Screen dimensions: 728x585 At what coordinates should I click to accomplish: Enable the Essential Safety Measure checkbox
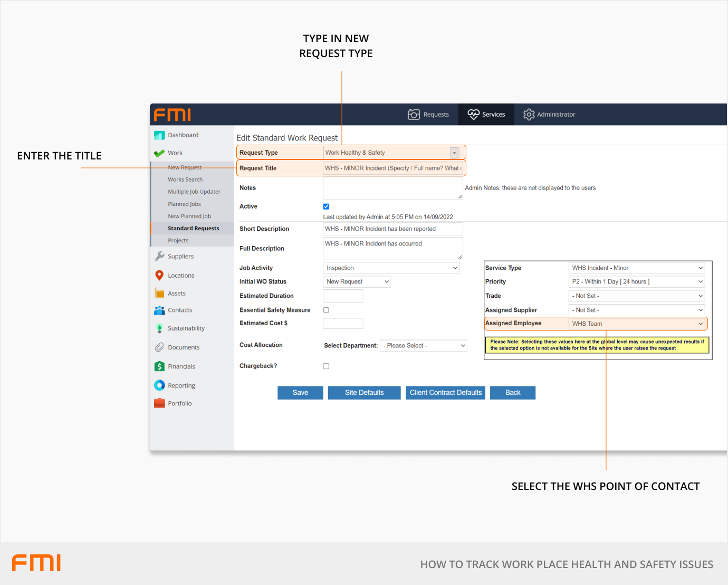[326, 310]
